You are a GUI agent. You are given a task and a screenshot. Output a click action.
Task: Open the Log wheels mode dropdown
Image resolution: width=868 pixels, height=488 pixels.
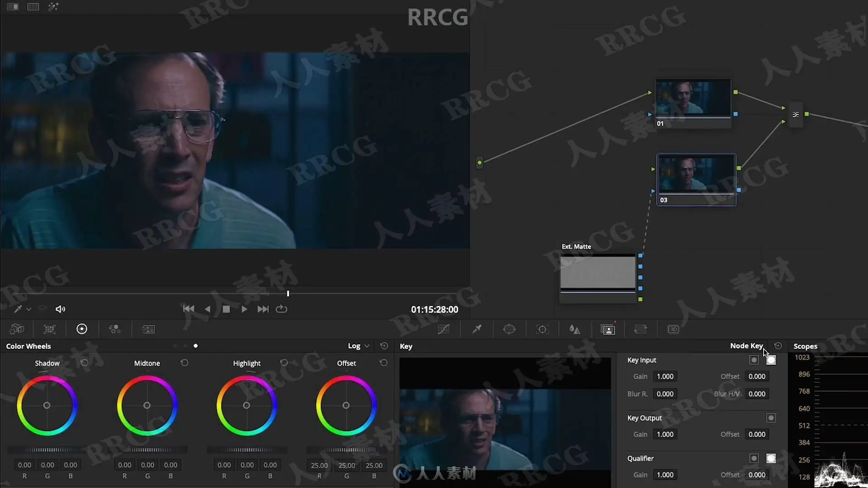pos(359,346)
